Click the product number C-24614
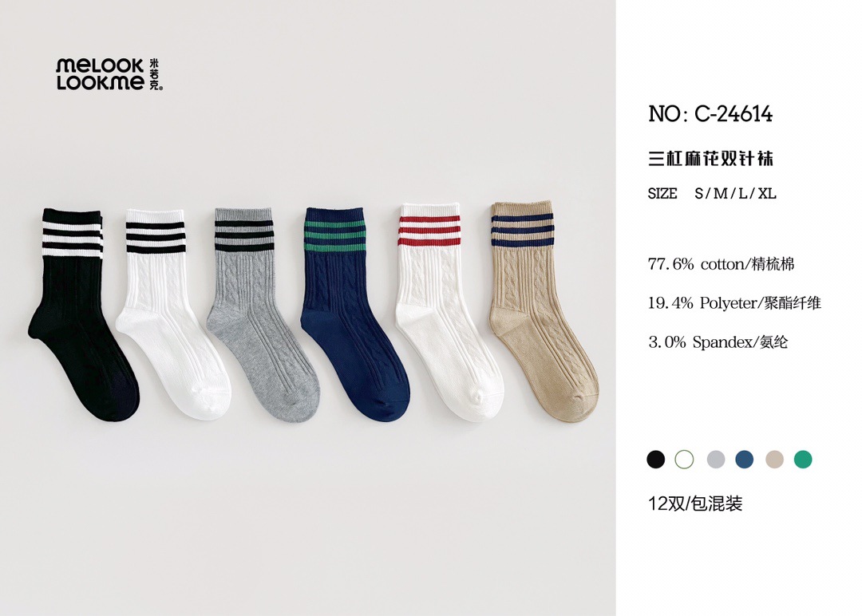The height and width of the screenshot is (616, 862). 710,114
